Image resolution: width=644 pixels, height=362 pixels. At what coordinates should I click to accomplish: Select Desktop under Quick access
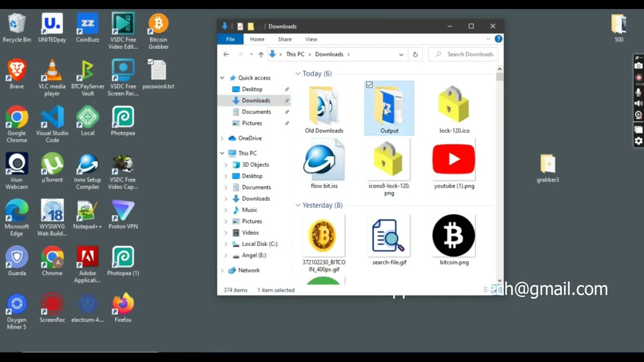pos(252,89)
